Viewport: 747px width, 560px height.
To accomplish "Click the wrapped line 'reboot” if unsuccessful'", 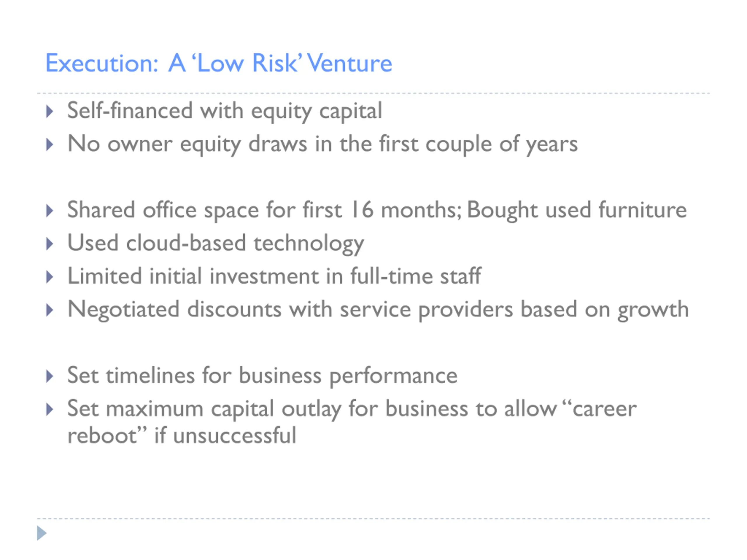I will pyautogui.click(x=182, y=435).
